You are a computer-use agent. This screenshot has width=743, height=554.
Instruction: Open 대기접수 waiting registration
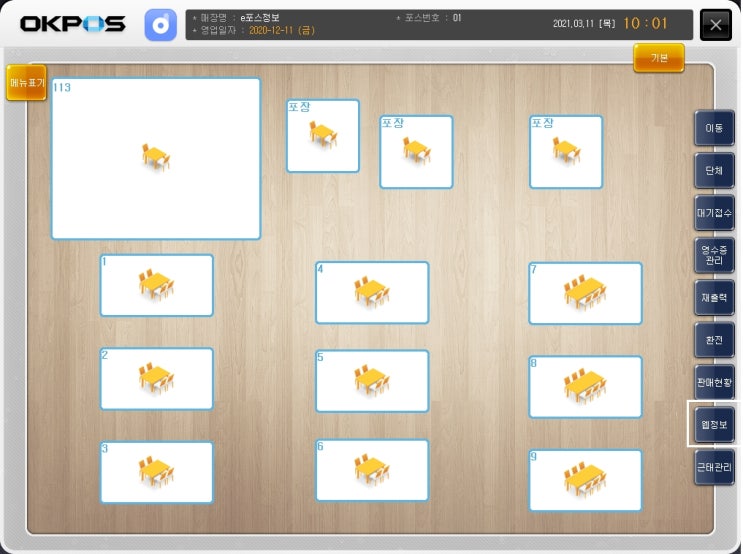tap(715, 213)
